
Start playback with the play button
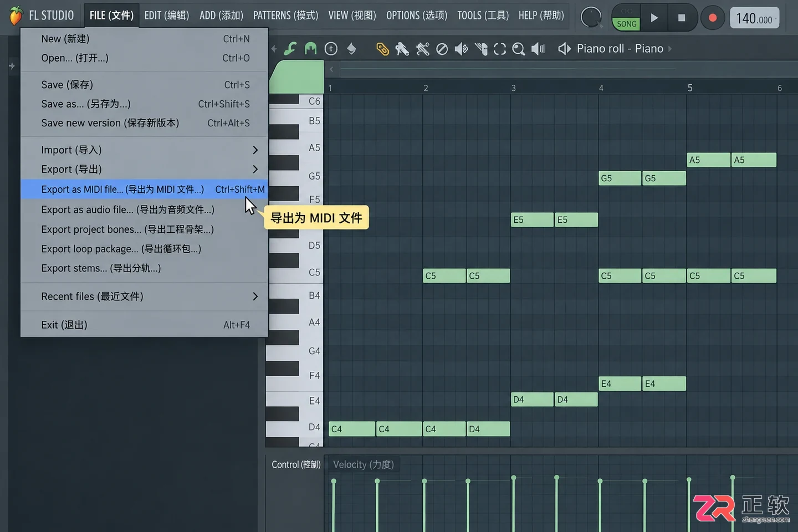click(654, 18)
